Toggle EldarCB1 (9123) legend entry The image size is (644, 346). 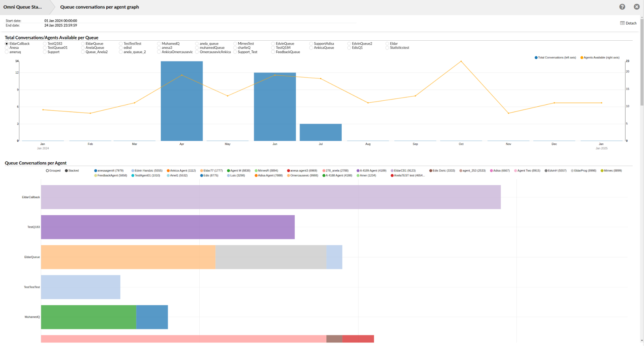[x=403, y=171]
